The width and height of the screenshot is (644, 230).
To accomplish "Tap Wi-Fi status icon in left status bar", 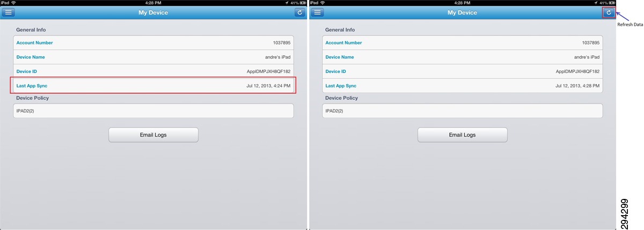I will pyautogui.click(x=13, y=3).
